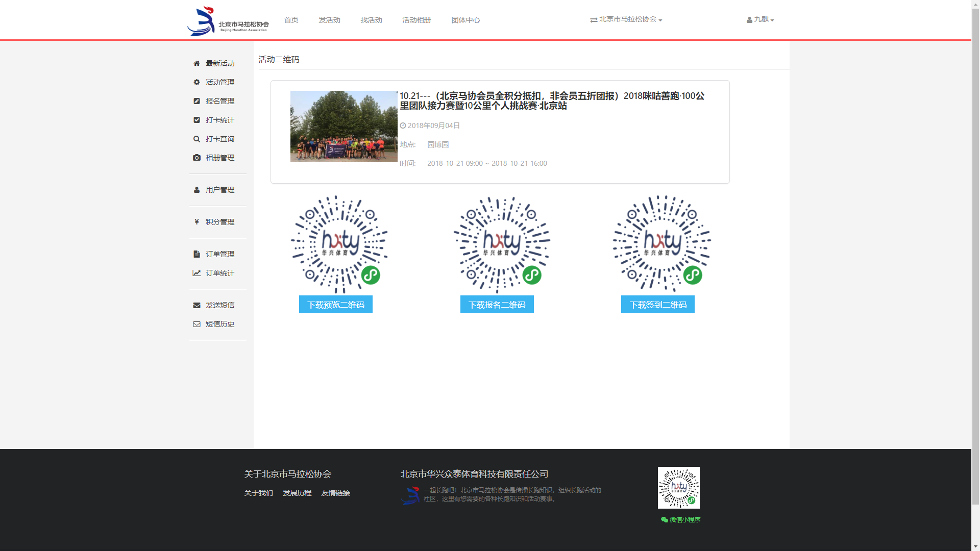980x551 pixels.
Task: Click the Beijing Marathon Association logo
Action: [228, 21]
